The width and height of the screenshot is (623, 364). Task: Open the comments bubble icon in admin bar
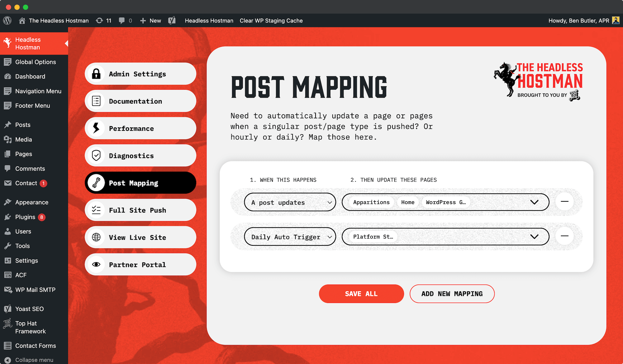122,21
